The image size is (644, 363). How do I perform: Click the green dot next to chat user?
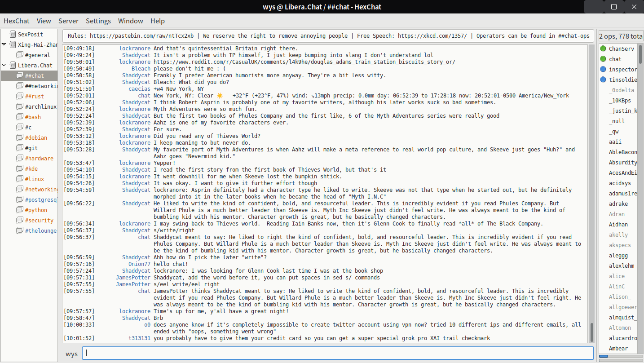pos(603,59)
